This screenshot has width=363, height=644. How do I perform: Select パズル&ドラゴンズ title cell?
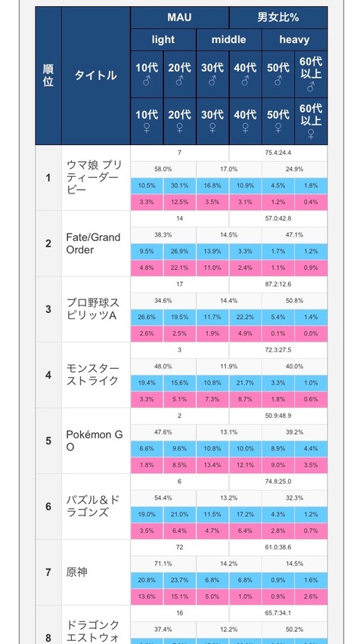[x=96, y=506]
